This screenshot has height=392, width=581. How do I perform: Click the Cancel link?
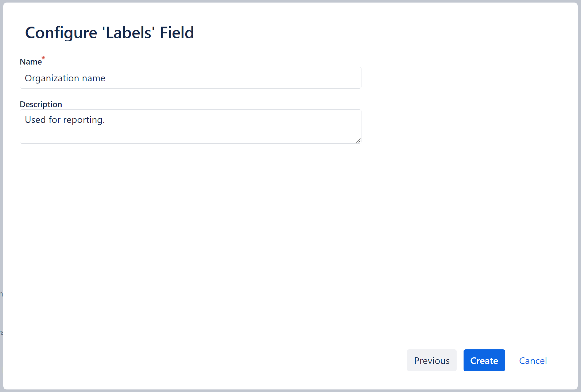pyautogui.click(x=533, y=360)
